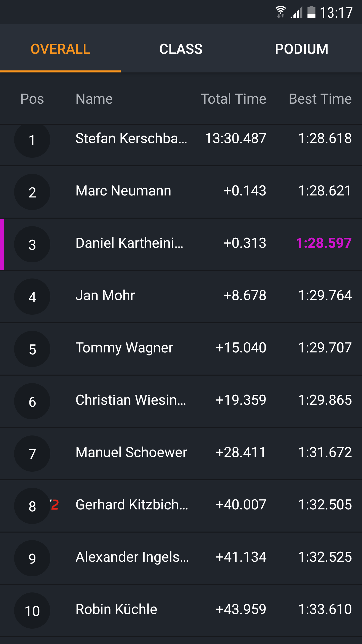The image size is (362, 644).
Task: Open the PODIUM tab
Action: point(301,49)
